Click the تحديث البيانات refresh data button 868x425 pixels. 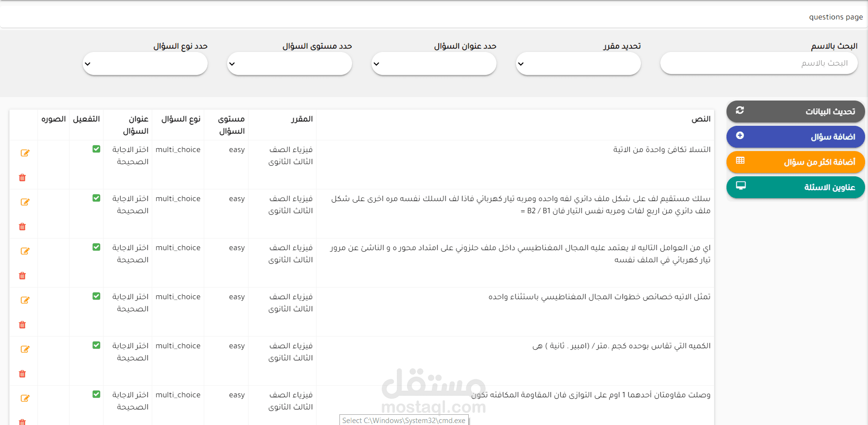[796, 112]
